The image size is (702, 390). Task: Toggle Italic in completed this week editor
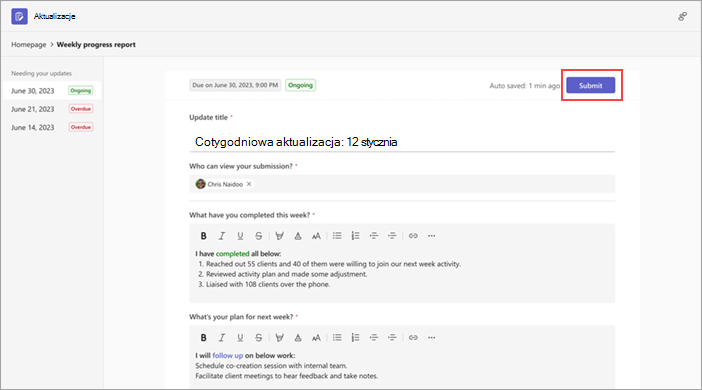click(x=222, y=236)
